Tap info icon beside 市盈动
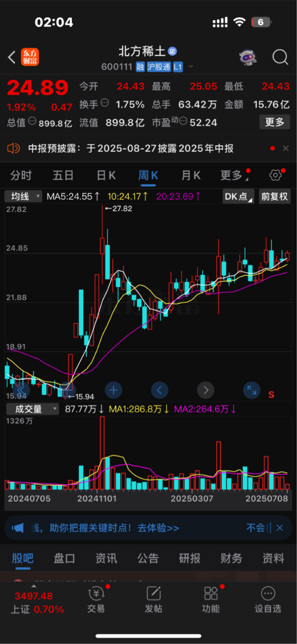The image size is (297, 644). (x=183, y=121)
